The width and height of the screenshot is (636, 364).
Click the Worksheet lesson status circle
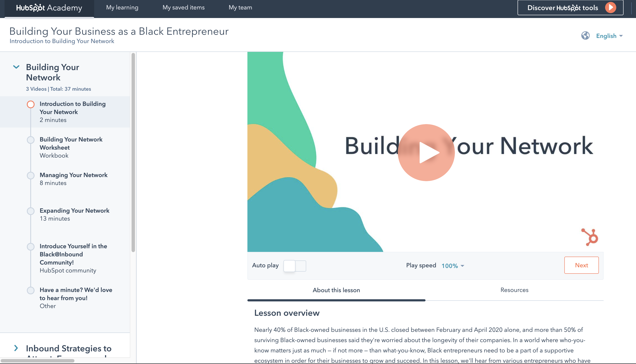[x=30, y=140]
